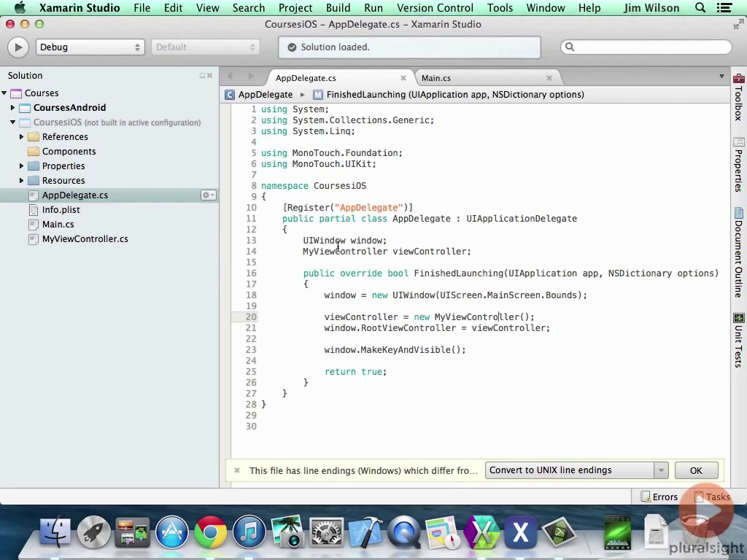Open the Notification Center icon
747x560 pixels.
(724, 8)
